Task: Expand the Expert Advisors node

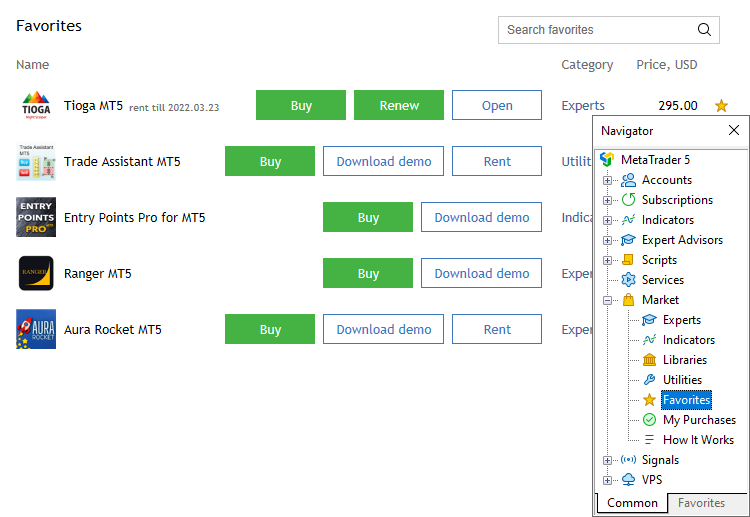Action: coord(607,241)
